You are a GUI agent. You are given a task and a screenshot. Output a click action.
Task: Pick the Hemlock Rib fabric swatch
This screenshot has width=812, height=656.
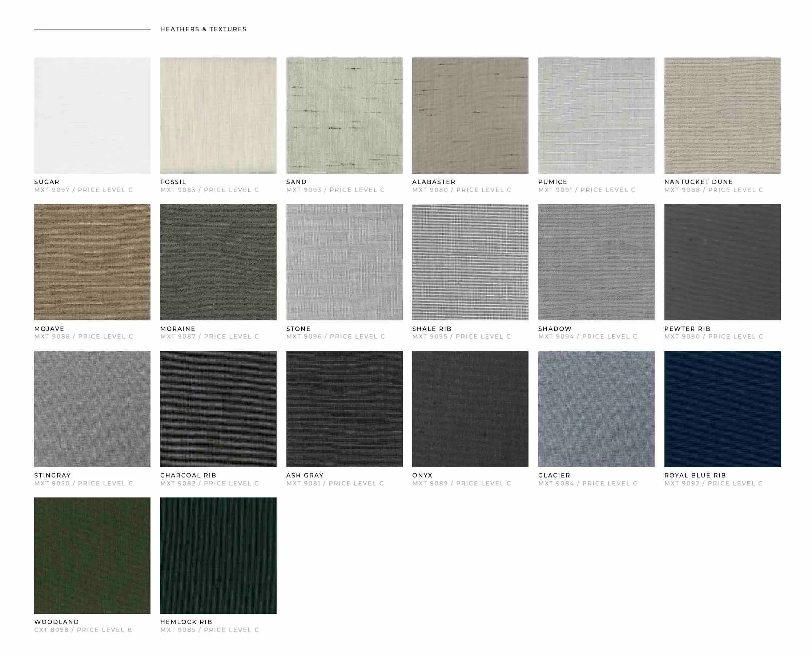pyautogui.click(x=218, y=556)
